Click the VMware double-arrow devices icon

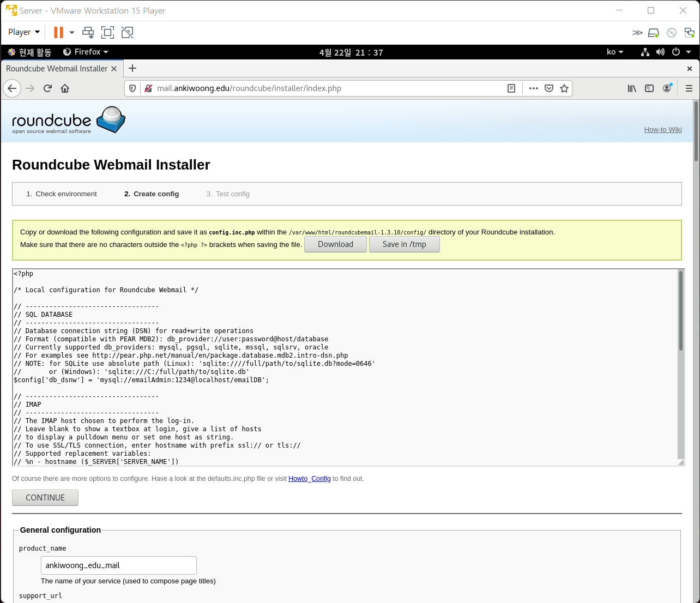[637, 33]
